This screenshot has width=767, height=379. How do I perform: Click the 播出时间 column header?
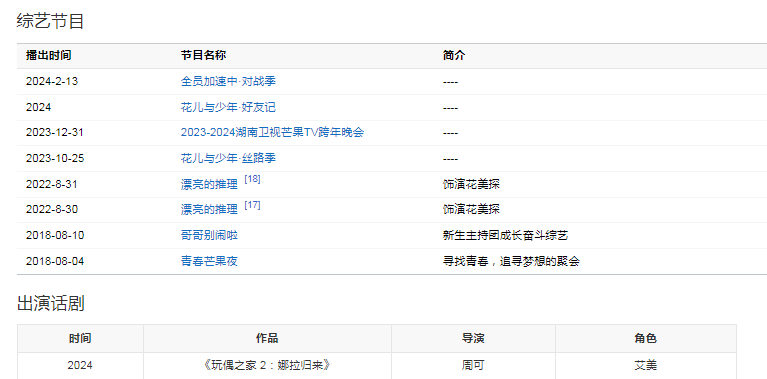[48, 56]
